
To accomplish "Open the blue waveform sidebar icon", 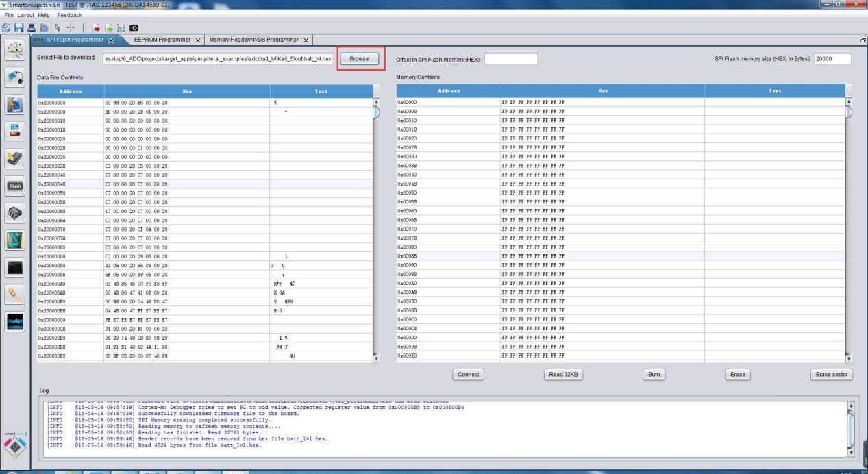I will [15, 321].
